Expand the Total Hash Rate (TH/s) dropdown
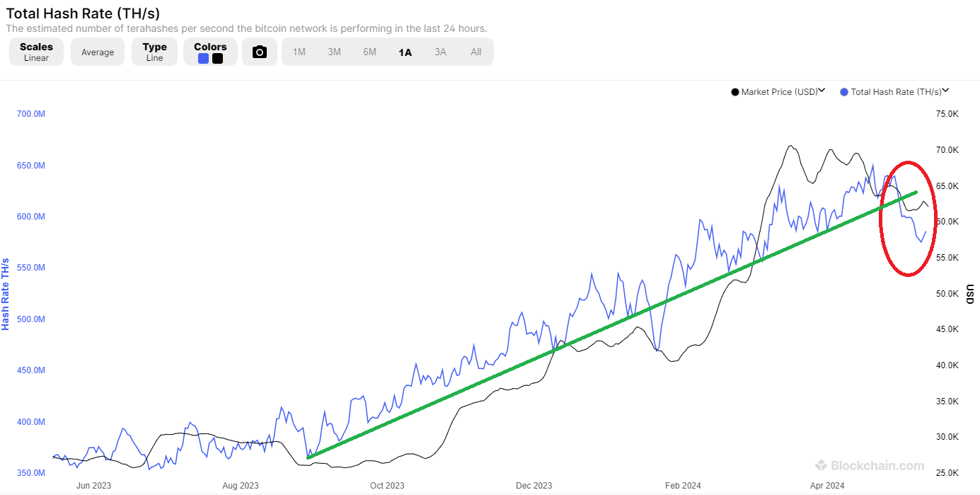Screen dimensions: 980x495 click(x=946, y=91)
